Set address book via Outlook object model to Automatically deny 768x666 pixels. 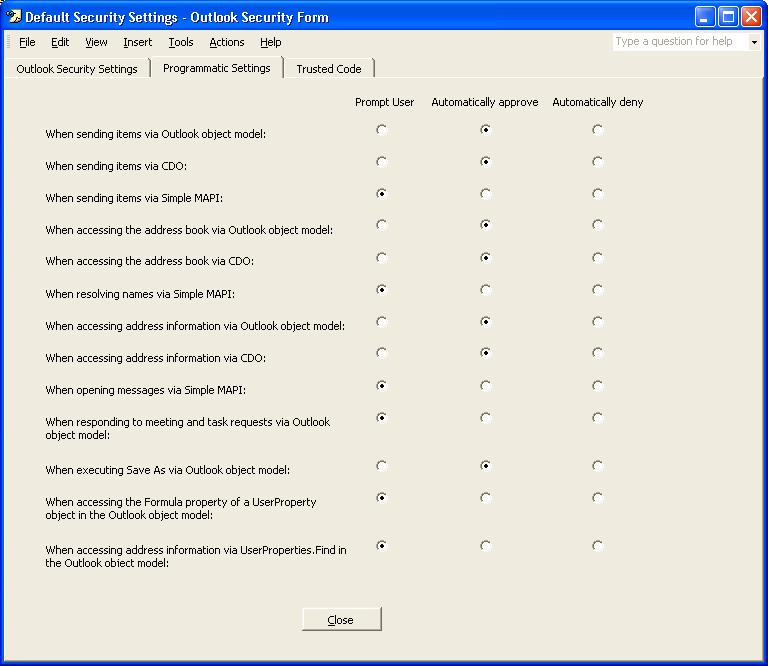coord(597,225)
